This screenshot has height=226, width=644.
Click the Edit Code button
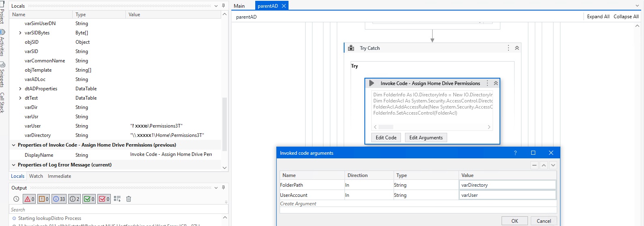[x=386, y=138]
